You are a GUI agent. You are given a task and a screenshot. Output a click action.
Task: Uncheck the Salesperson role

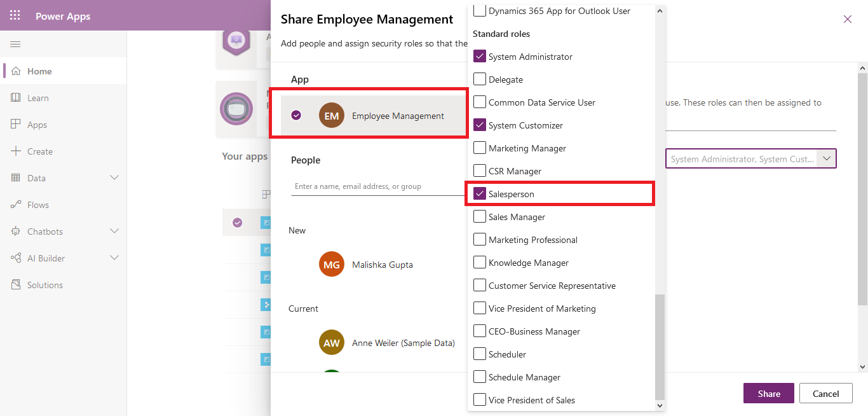point(480,193)
